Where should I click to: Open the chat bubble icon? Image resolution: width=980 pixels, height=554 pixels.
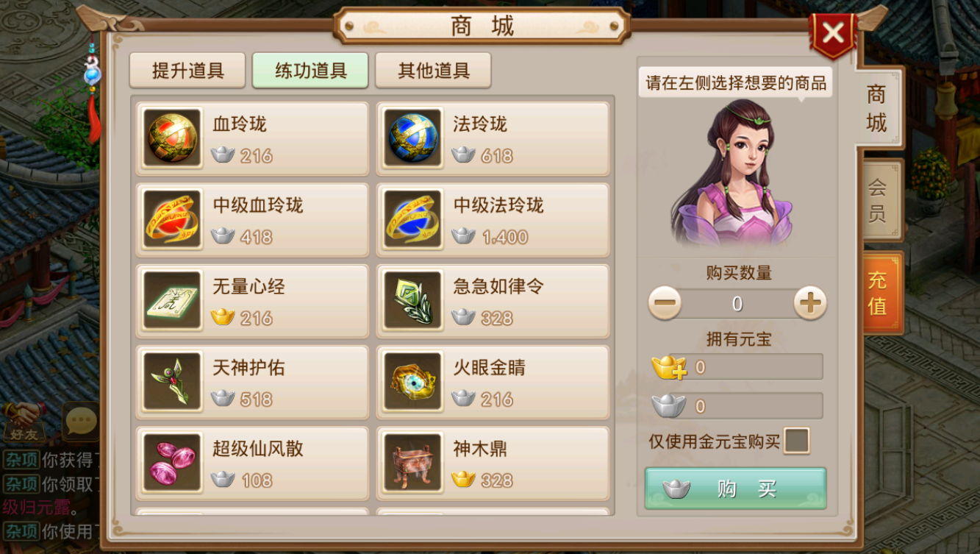[80, 422]
